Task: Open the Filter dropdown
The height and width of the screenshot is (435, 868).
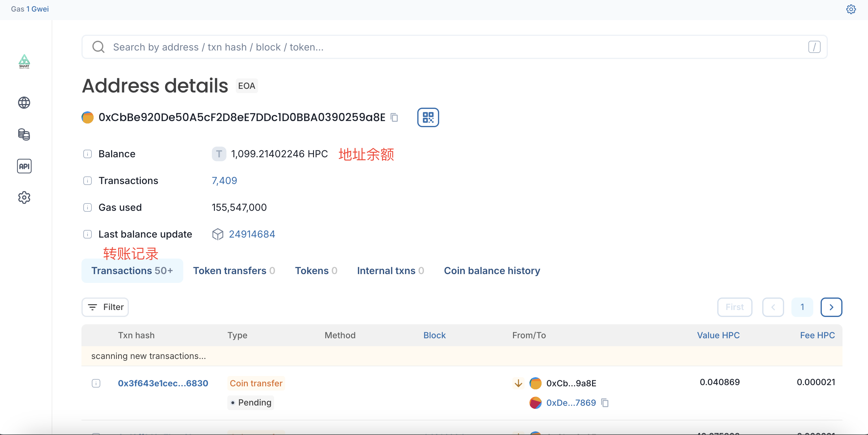Action: 105,307
